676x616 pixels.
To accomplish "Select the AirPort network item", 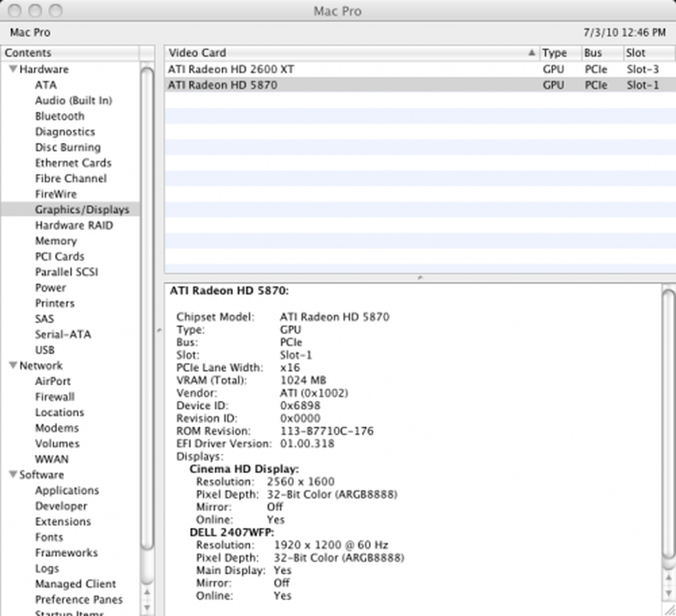I will [53, 381].
